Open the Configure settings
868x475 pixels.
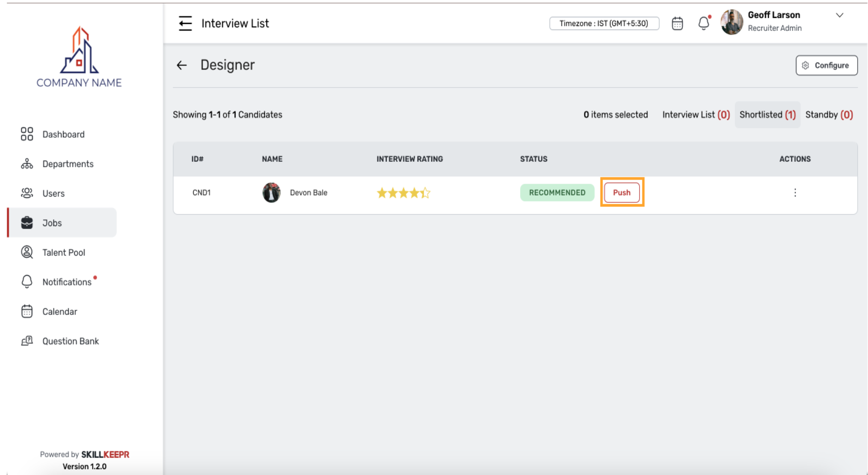826,65
